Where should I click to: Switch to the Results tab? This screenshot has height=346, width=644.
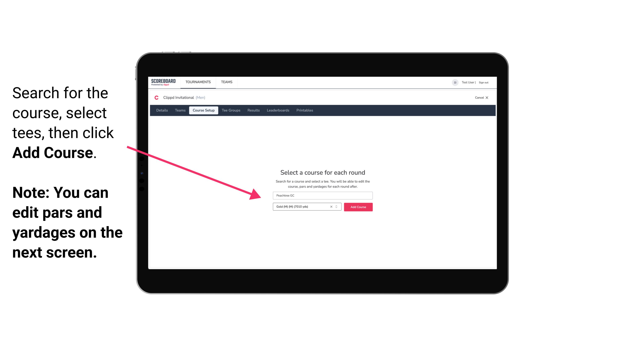253,110
